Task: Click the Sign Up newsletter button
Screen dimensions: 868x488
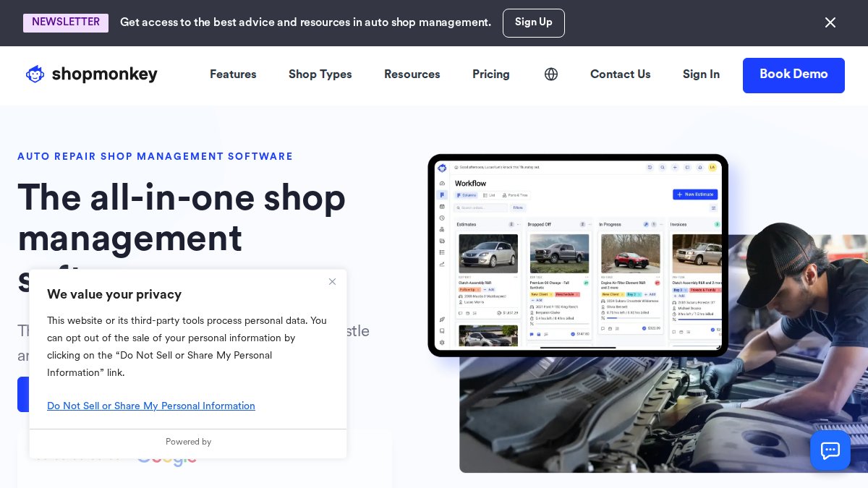Action: point(534,23)
